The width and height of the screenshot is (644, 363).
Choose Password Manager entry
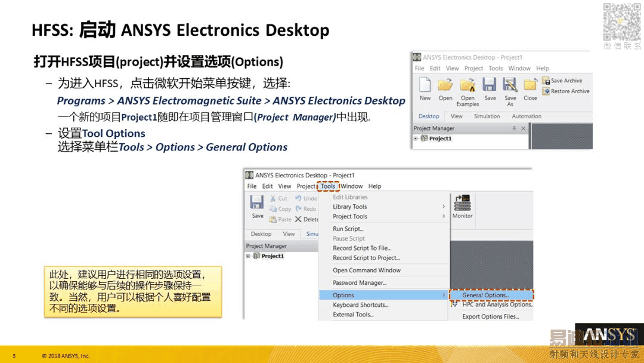(360, 283)
